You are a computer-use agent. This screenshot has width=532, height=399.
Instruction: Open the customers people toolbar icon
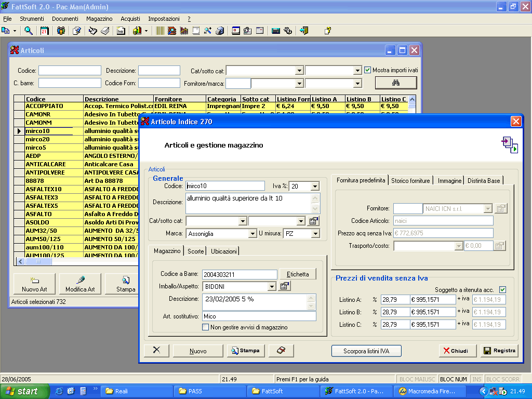pos(61,31)
